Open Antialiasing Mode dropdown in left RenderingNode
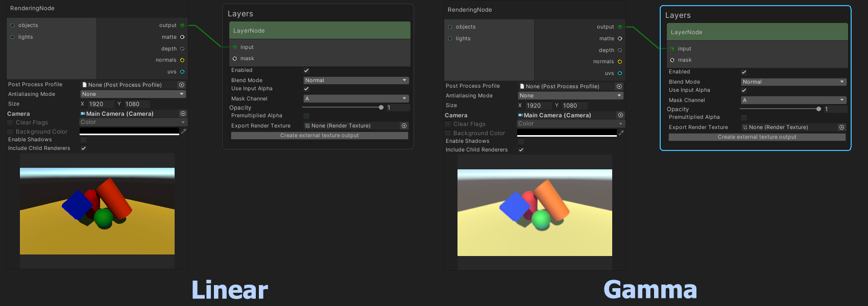Image resolution: width=868 pixels, height=306 pixels. [133, 94]
